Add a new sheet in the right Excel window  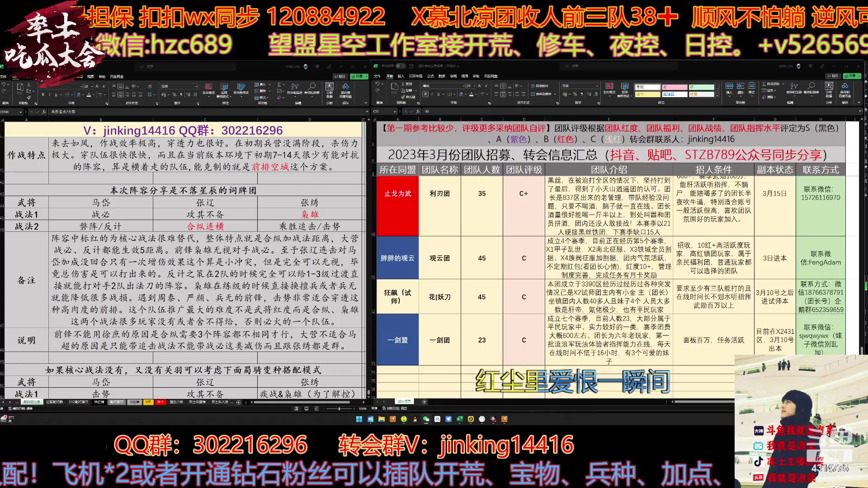[424, 401]
